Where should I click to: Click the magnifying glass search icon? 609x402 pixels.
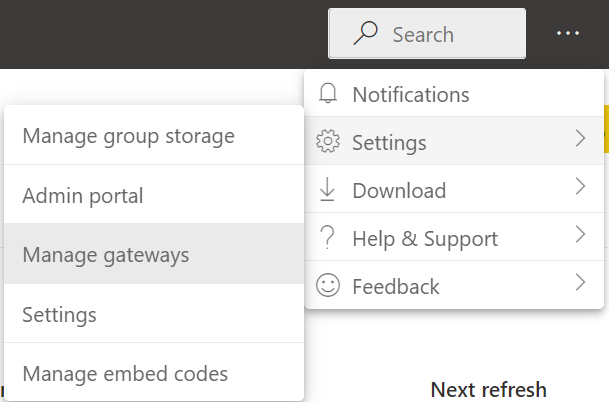(x=366, y=34)
